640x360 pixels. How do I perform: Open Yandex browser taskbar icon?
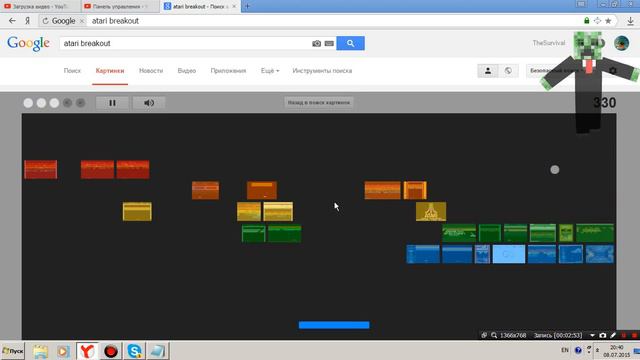point(87,351)
